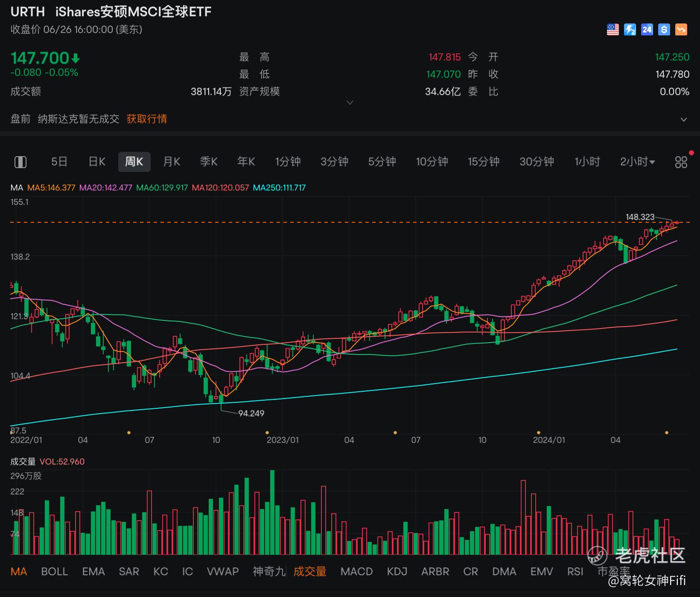Click the 成交额 3811.14万 value
The width and height of the screenshot is (700, 597).
point(211,92)
